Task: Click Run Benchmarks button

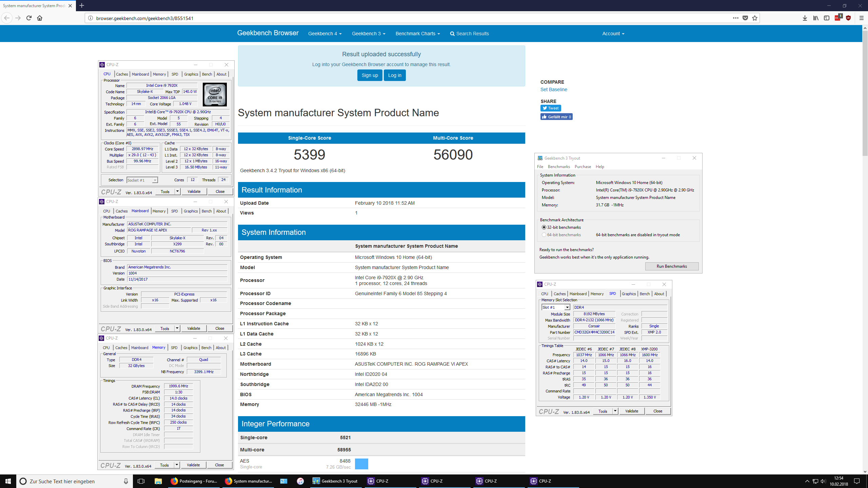Action: pos(672,266)
